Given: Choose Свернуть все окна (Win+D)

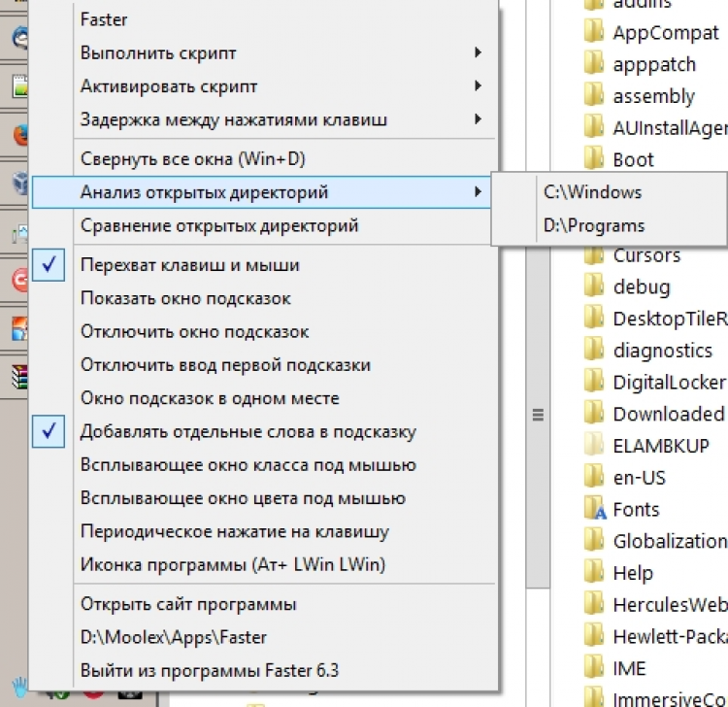Looking at the screenshot, I should pos(263,159).
